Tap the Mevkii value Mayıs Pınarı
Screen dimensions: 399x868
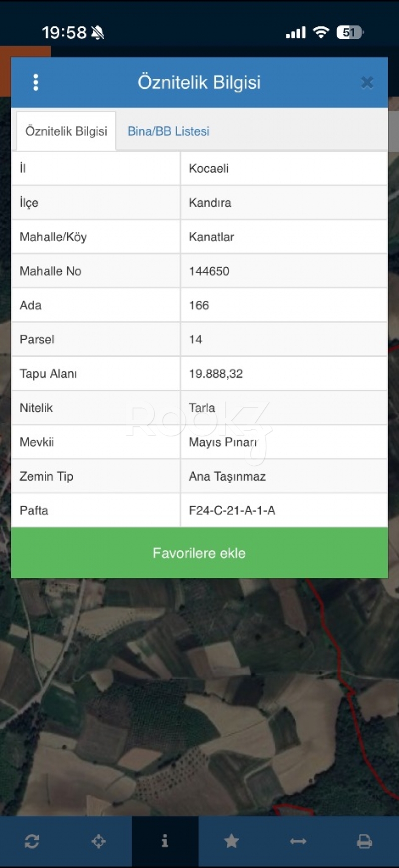click(222, 442)
